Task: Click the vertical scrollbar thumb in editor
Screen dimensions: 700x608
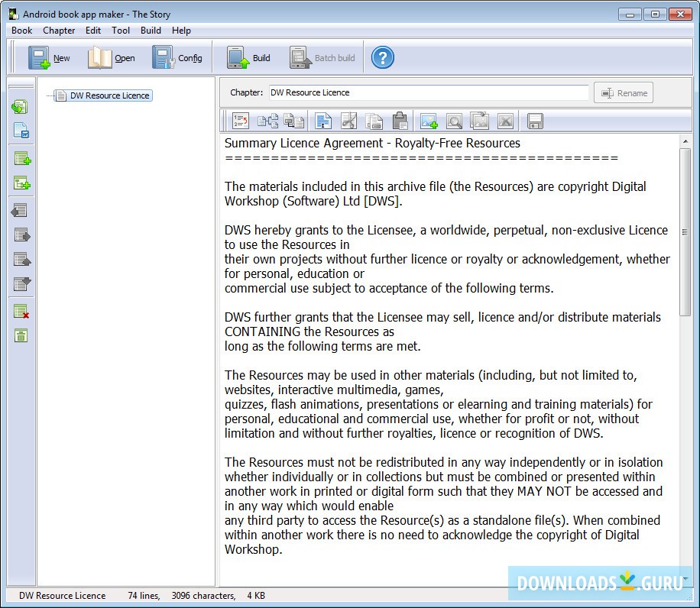Action: (x=685, y=232)
